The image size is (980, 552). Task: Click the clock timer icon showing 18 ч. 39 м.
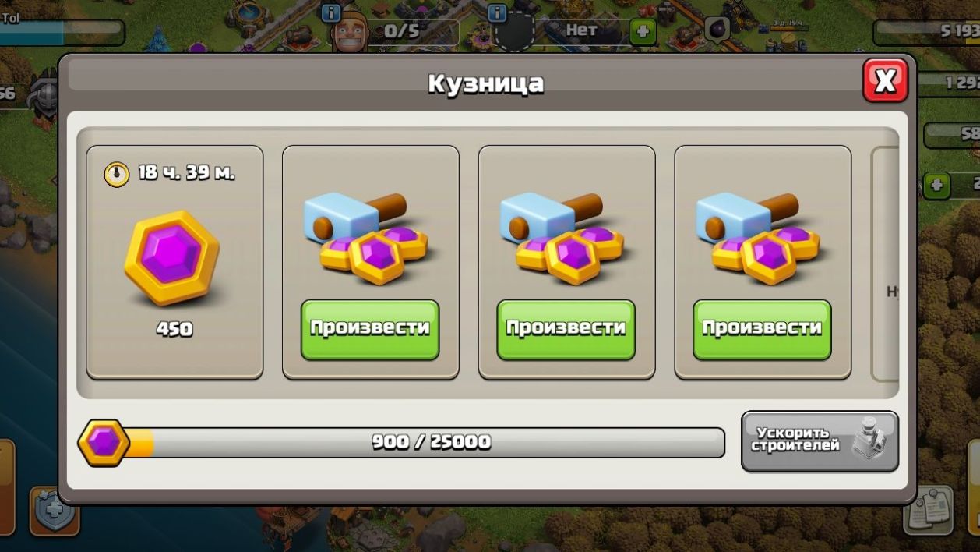[x=117, y=174]
